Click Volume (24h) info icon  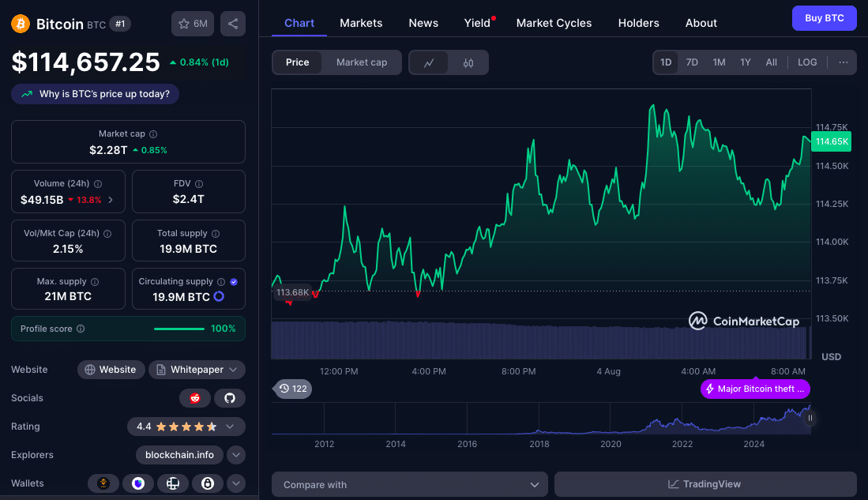(x=98, y=184)
